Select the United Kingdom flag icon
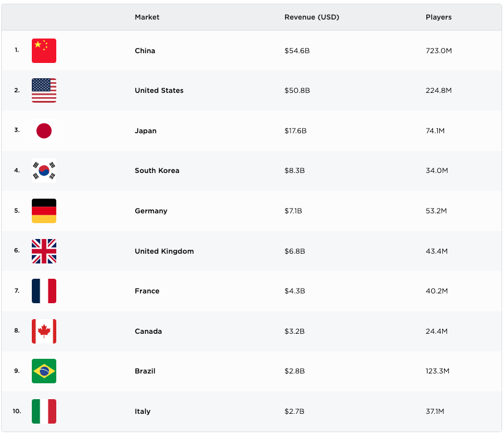This screenshot has width=504, height=434. tap(44, 251)
